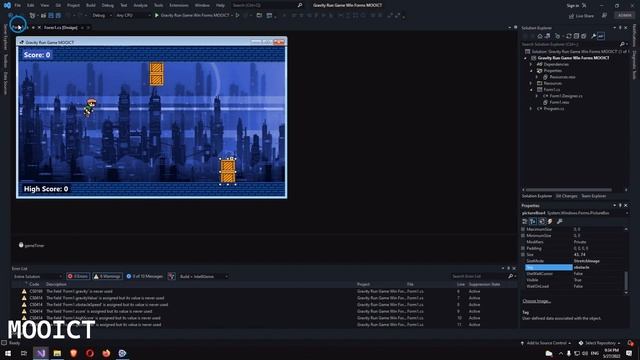The width and height of the screenshot is (640, 360).
Task: Open the View menu
Action: coord(44,5)
